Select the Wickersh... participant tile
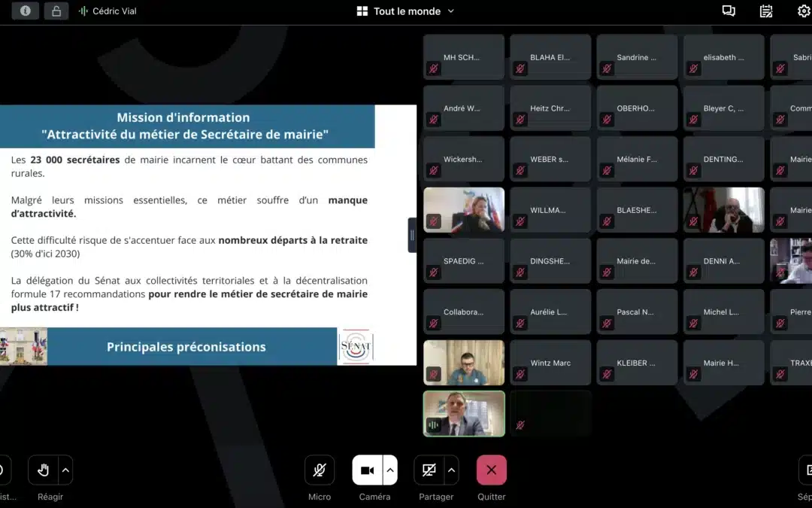This screenshot has height=508, width=812. (x=464, y=159)
